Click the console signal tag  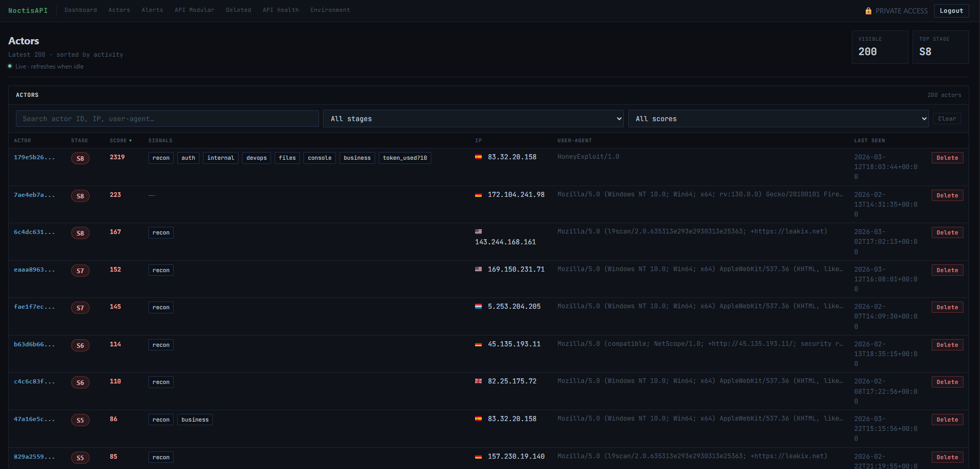pyautogui.click(x=319, y=158)
